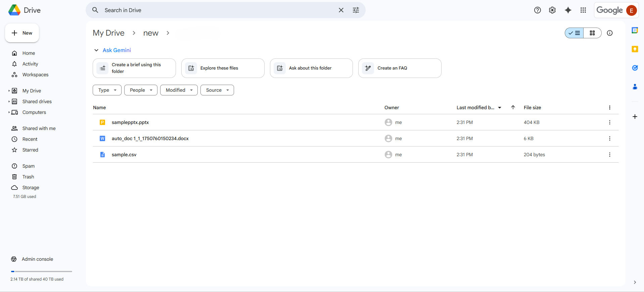
Task: Open Workspaces in sidebar
Action: [35, 75]
